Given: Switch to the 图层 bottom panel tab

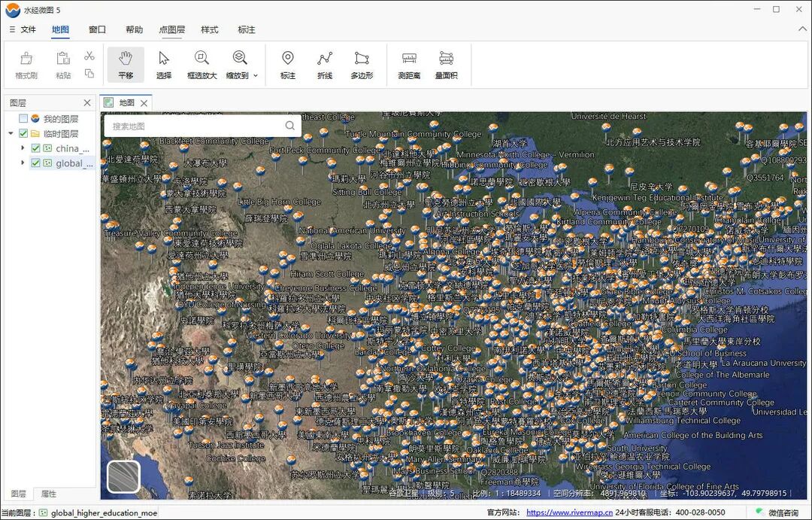Looking at the screenshot, I should pos(18,494).
